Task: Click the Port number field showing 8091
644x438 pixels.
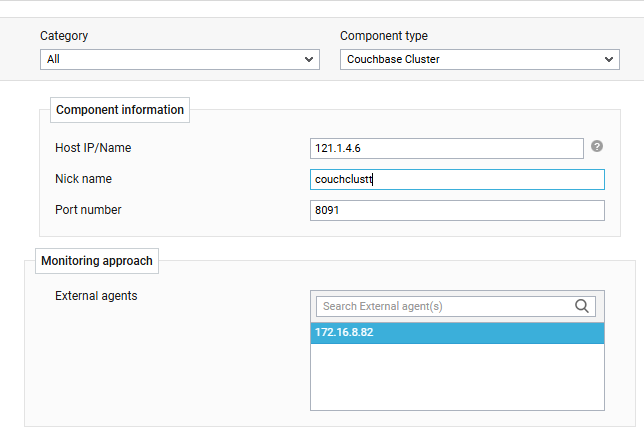Action: click(x=457, y=210)
